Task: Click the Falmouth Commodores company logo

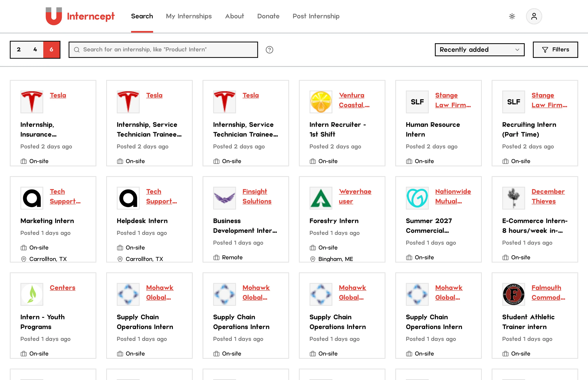Action: [513, 294]
